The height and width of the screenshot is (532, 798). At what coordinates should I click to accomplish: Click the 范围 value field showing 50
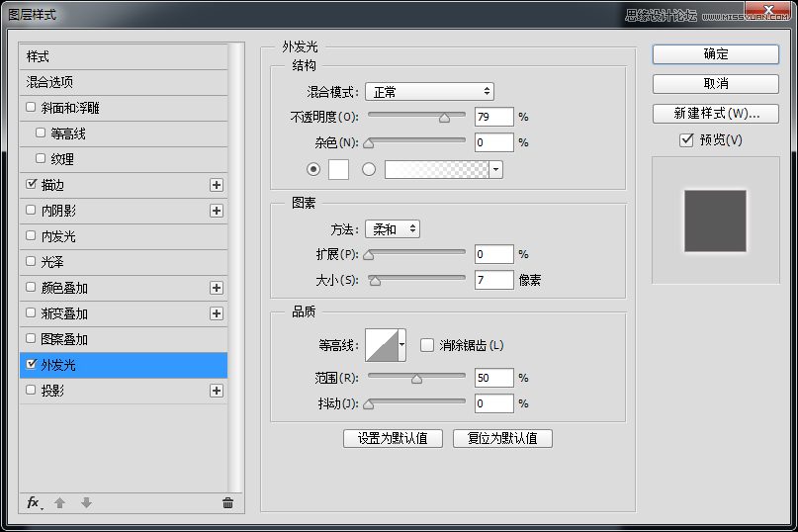click(494, 377)
